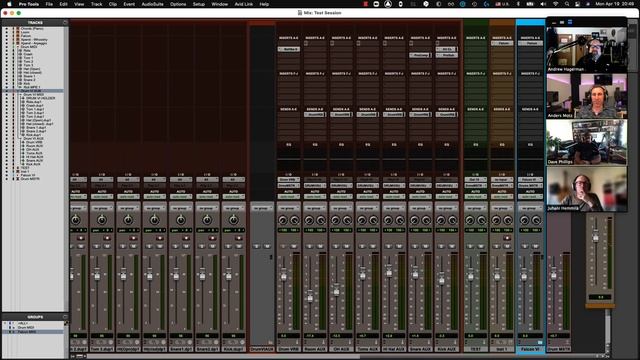Click the Spotlight search icon in menu bar
This screenshot has height=360, width=640.
coord(567,4)
